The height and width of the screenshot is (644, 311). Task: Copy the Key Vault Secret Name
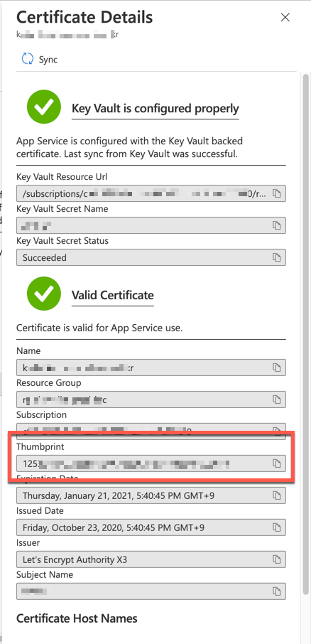(276, 225)
